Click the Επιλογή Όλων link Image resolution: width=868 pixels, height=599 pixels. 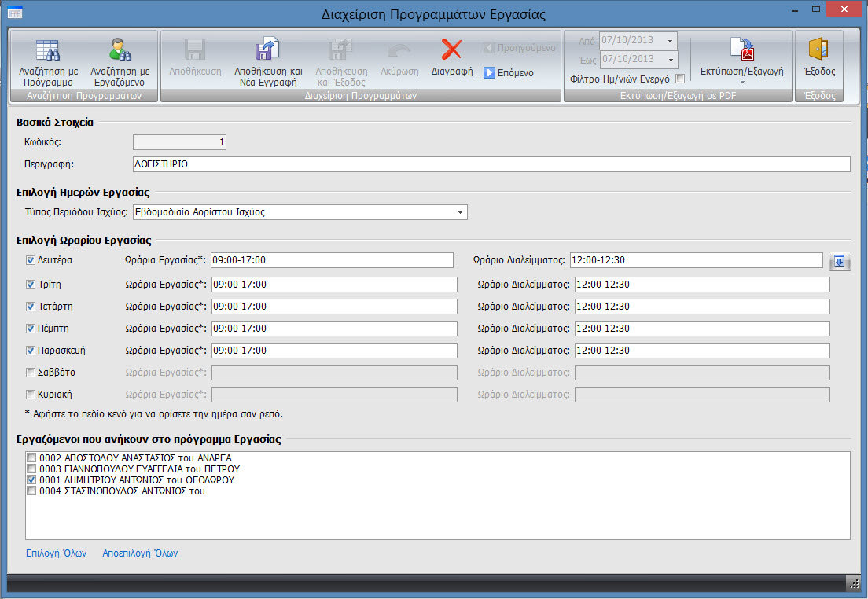(x=56, y=553)
